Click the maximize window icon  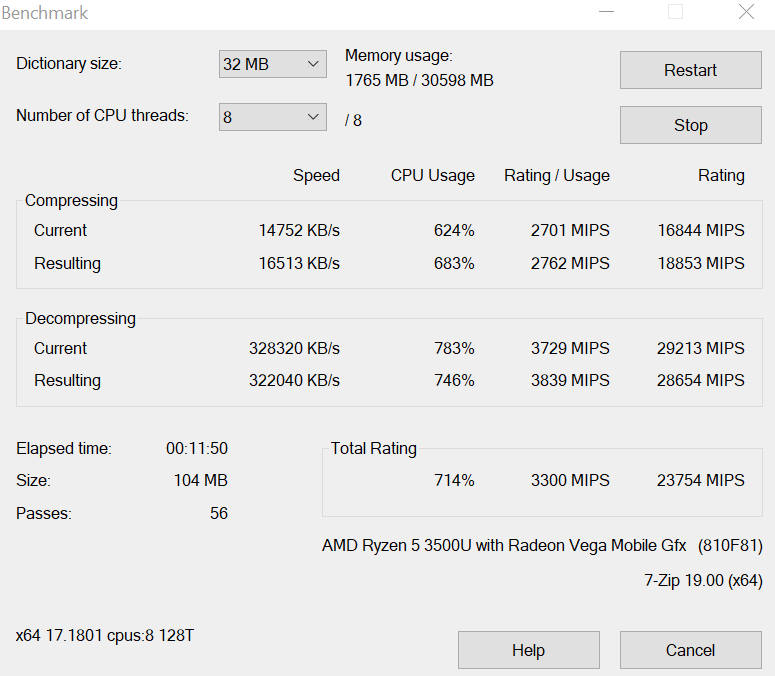tap(675, 12)
